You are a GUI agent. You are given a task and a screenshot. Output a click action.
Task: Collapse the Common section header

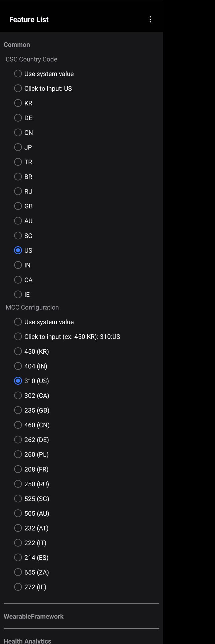click(x=17, y=45)
